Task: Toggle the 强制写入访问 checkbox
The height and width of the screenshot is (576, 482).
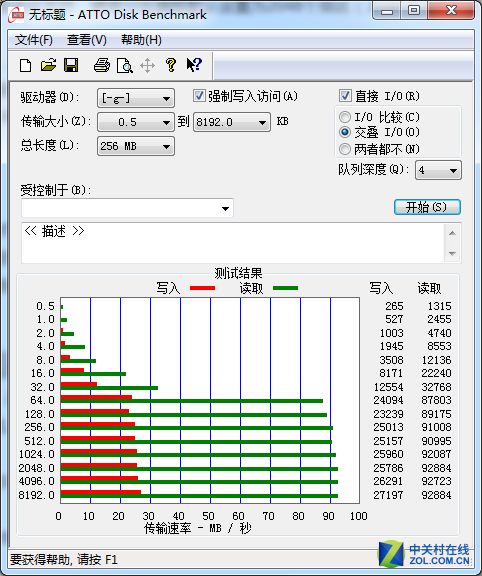Action: (199, 96)
